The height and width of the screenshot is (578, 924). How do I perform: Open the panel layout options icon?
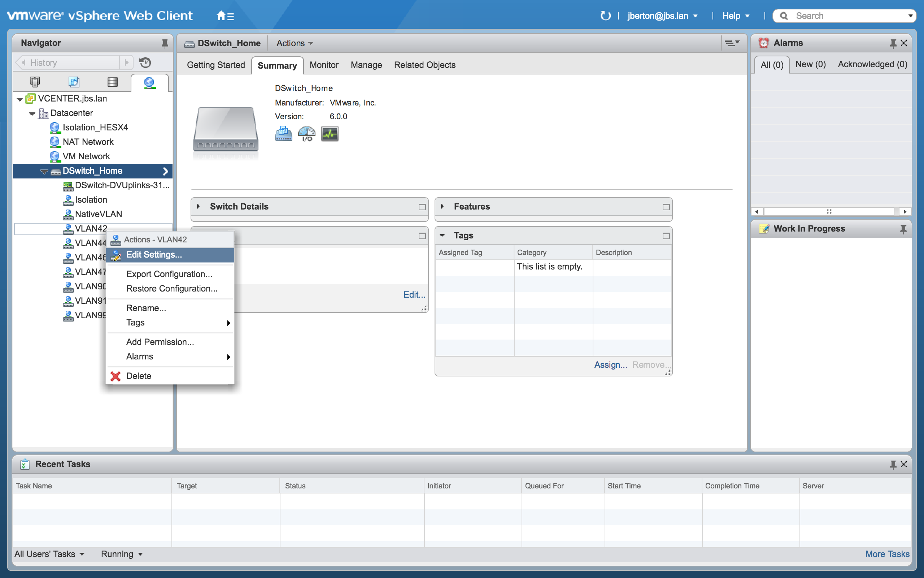click(x=732, y=43)
